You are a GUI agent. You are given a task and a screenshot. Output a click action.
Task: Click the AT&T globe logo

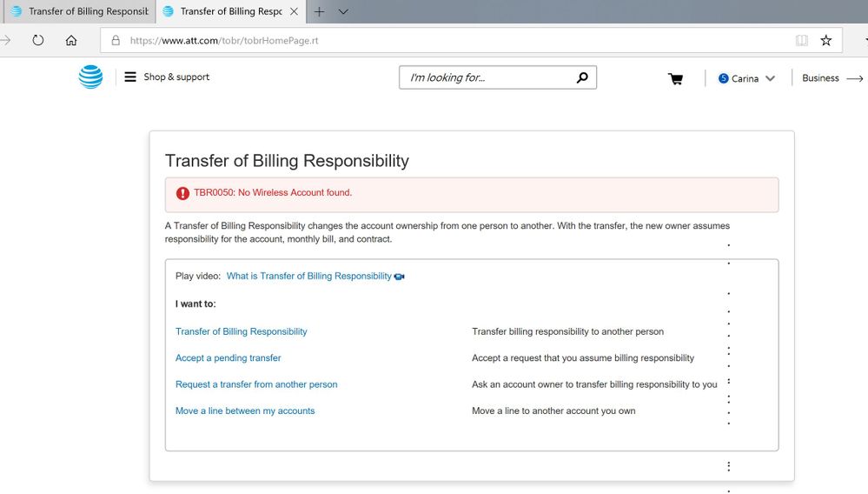pyautogui.click(x=90, y=77)
